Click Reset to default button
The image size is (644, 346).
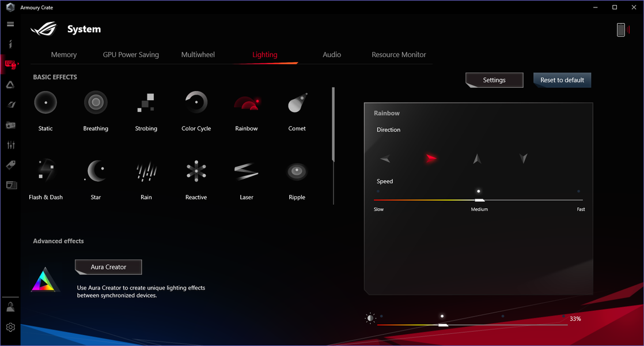(x=562, y=80)
